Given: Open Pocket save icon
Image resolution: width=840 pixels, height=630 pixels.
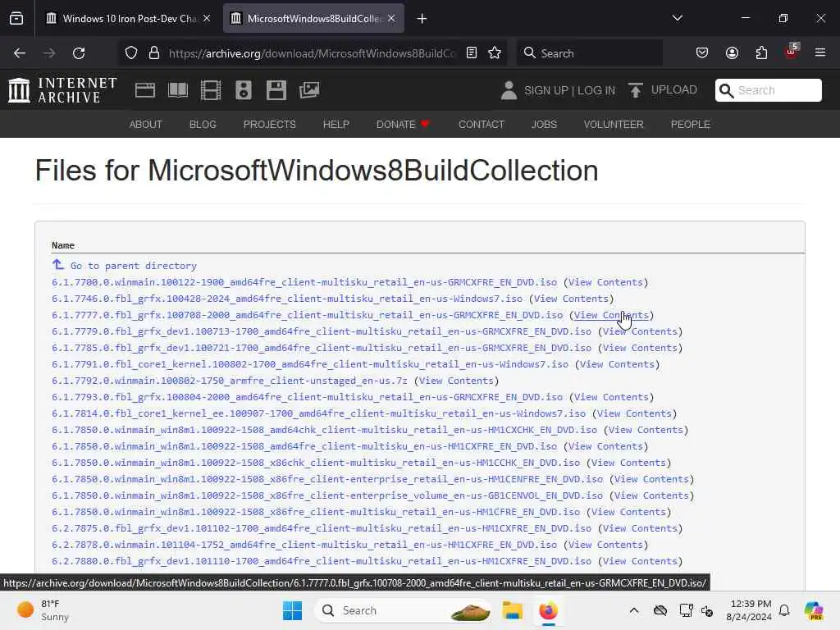Looking at the screenshot, I should 702,53.
